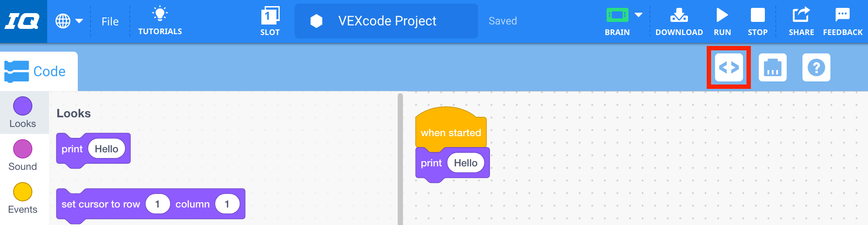Click the IQ logo
The width and height of the screenshot is (868, 225).
(23, 21)
